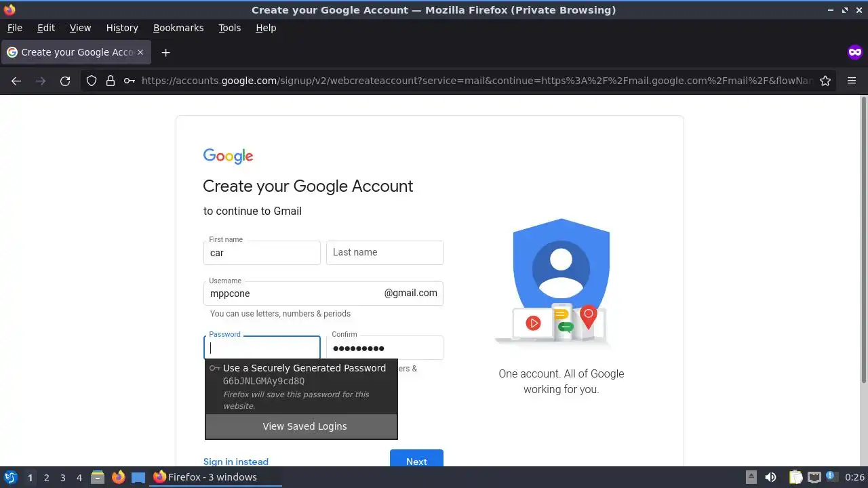Open the Edit menu
Viewport: 868px width, 488px height.
click(x=46, y=28)
